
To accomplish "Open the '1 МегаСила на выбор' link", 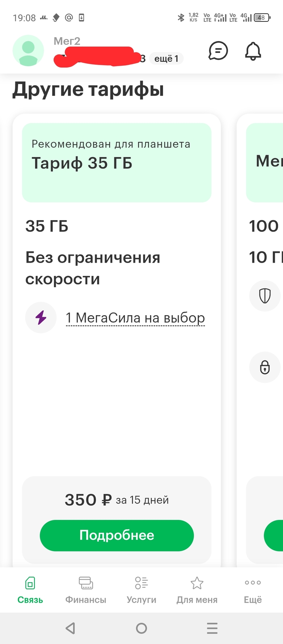I will [135, 318].
